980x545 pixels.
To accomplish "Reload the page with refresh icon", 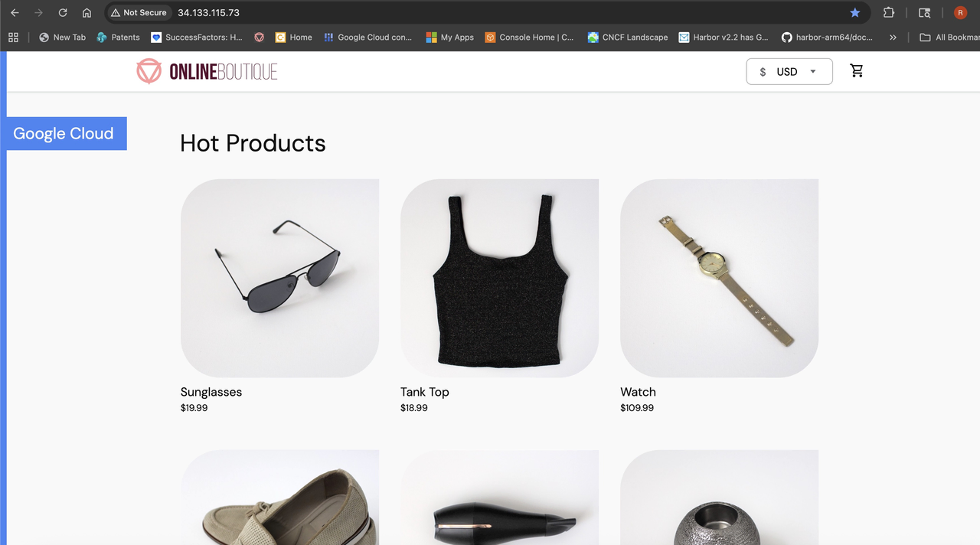I will (x=63, y=13).
